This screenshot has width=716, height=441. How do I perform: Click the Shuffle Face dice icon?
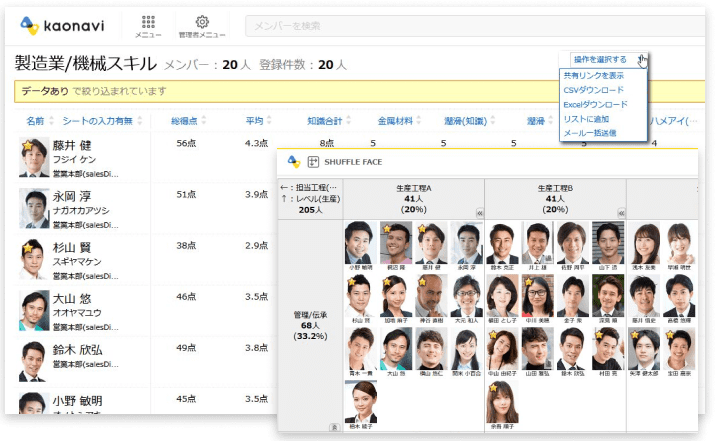[x=313, y=162]
